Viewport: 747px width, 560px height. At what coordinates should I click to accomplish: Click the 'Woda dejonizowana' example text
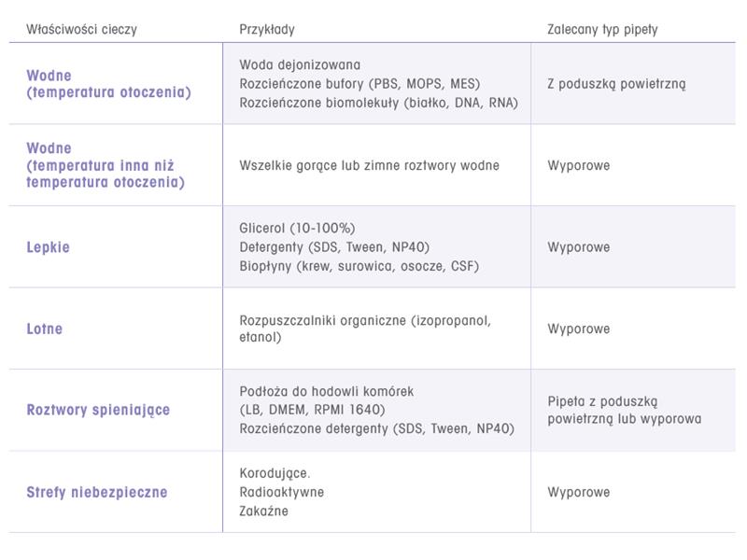click(300, 65)
